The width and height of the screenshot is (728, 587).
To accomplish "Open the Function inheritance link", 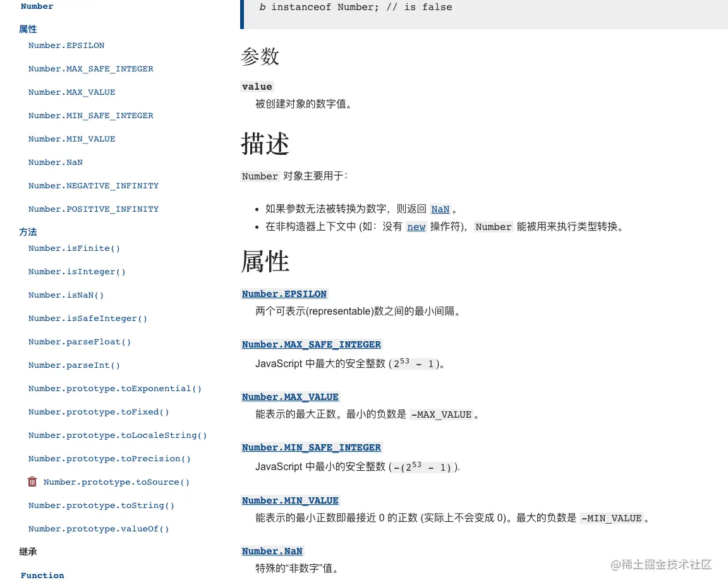I will click(x=42, y=576).
